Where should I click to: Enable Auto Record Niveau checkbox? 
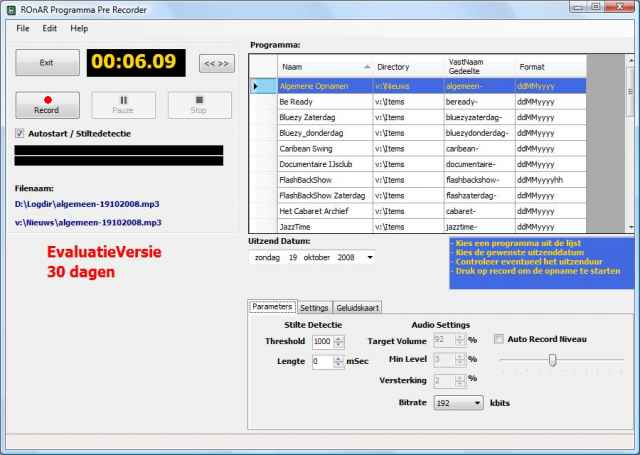(x=499, y=339)
